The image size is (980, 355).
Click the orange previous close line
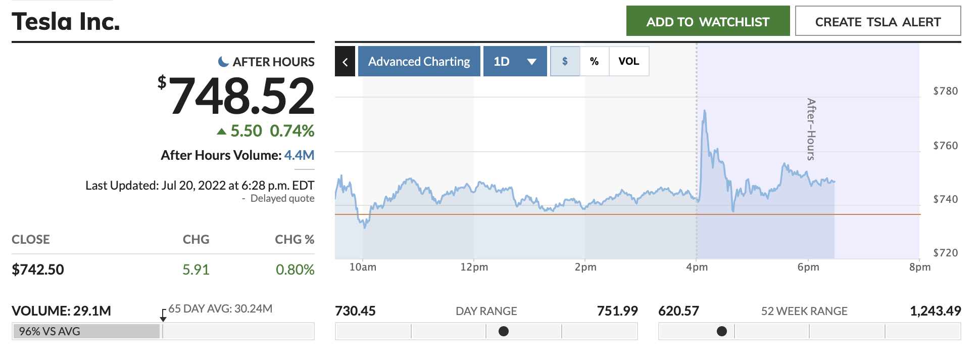(x=627, y=214)
